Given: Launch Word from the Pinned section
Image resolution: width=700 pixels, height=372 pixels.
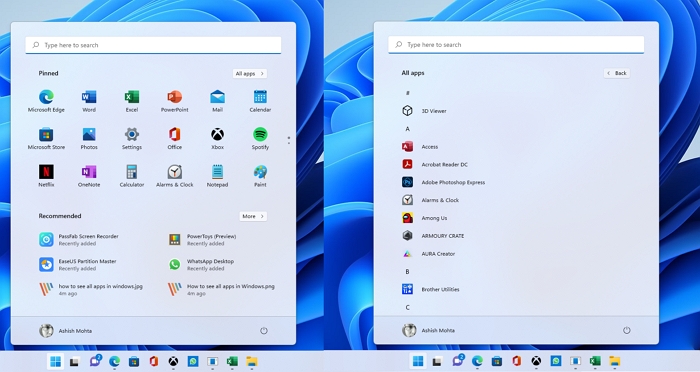Looking at the screenshot, I should coord(89,101).
